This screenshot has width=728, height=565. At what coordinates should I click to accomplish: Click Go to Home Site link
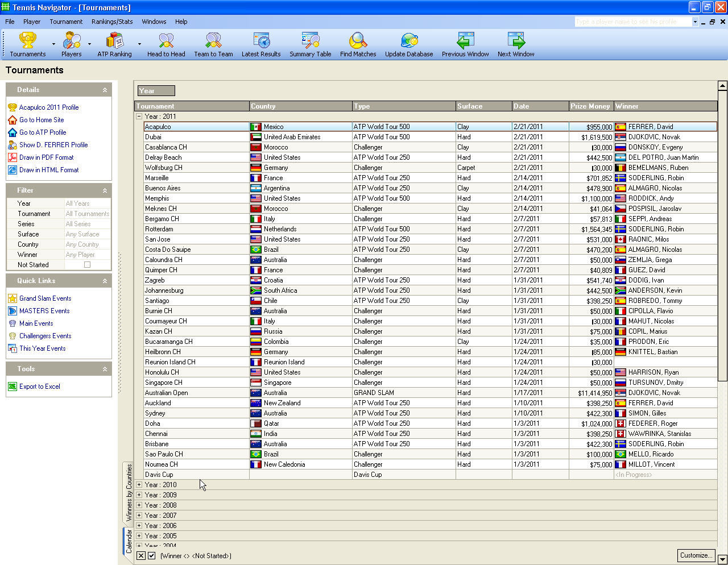(x=42, y=120)
